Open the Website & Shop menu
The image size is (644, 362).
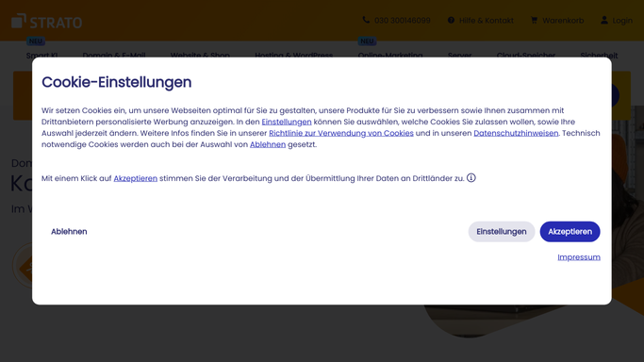[x=200, y=55]
